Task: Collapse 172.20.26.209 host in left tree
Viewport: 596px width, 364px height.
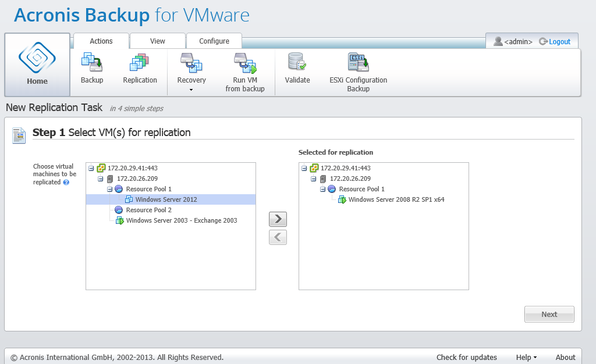Action: [100, 179]
